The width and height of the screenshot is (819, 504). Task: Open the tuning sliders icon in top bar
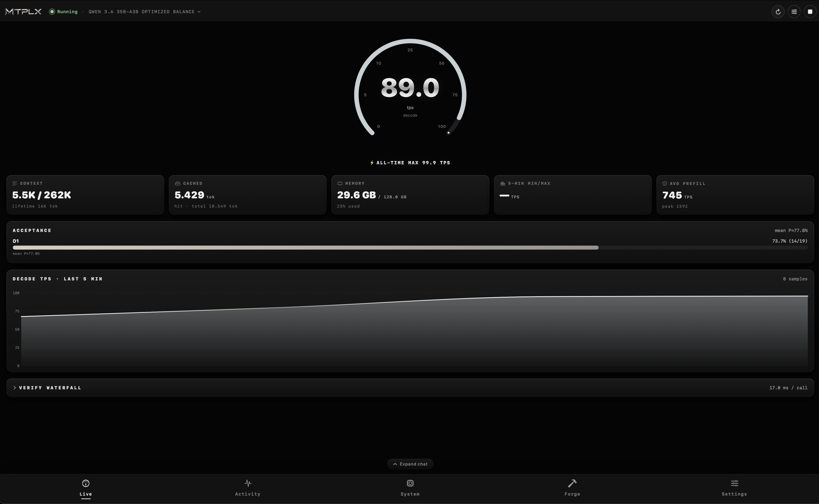tap(794, 12)
